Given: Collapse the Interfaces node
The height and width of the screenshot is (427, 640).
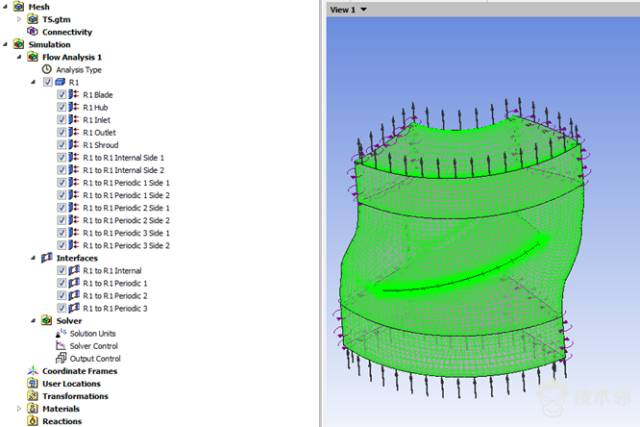Looking at the screenshot, I should pyautogui.click(x=33, y=258).
